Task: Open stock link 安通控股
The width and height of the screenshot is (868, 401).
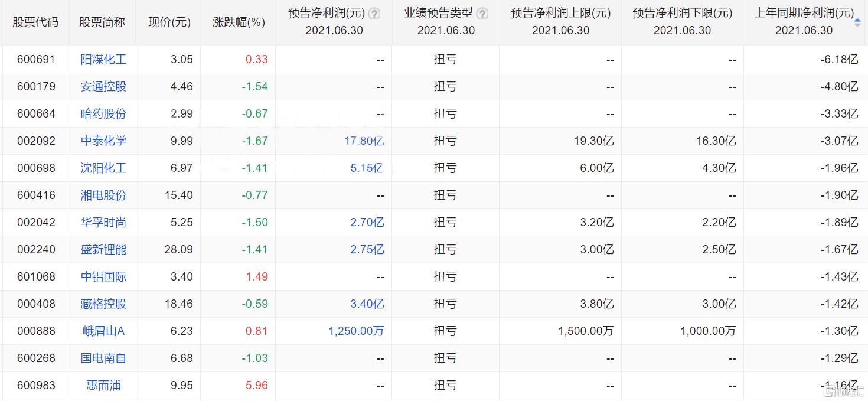Action: click(x=103, y=86)
